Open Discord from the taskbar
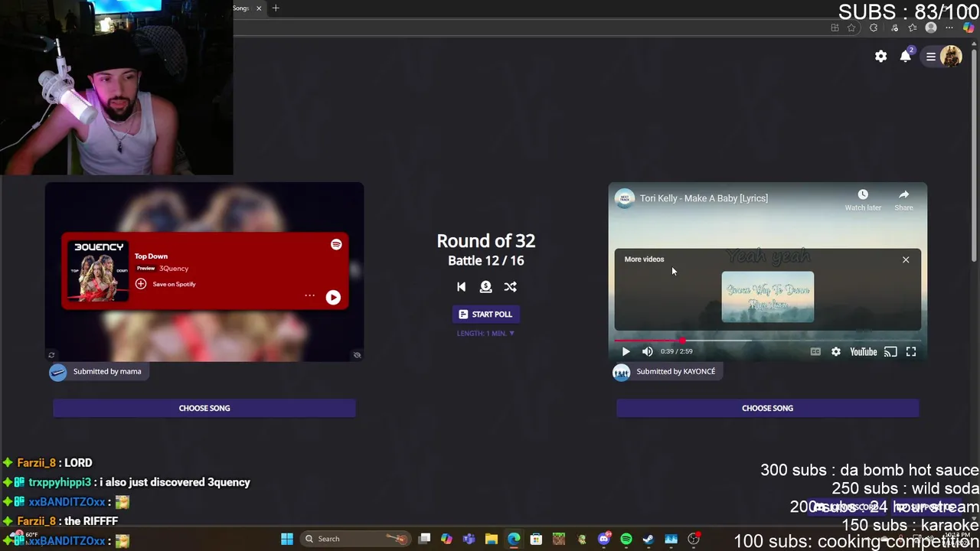 point(604,539)
